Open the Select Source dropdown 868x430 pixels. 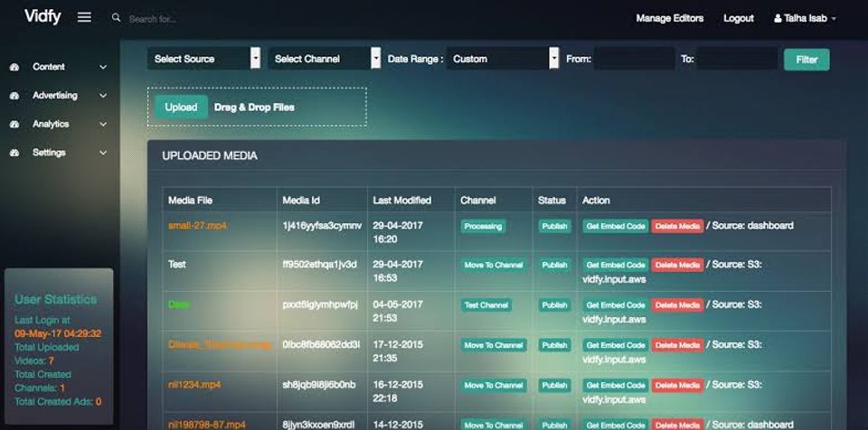click(x=203, y=58)
